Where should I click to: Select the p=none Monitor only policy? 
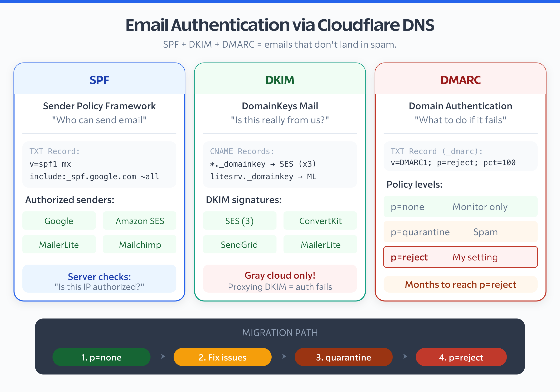coord(460,206)
